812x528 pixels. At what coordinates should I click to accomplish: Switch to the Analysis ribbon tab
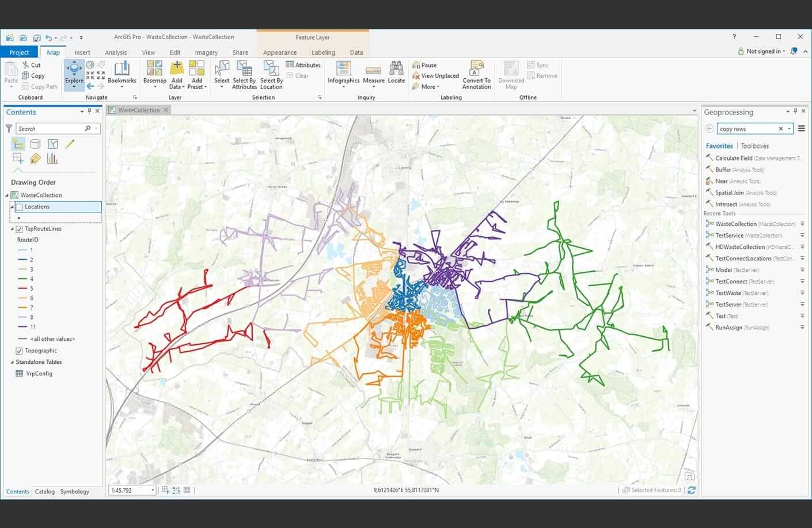pos(116,52)
